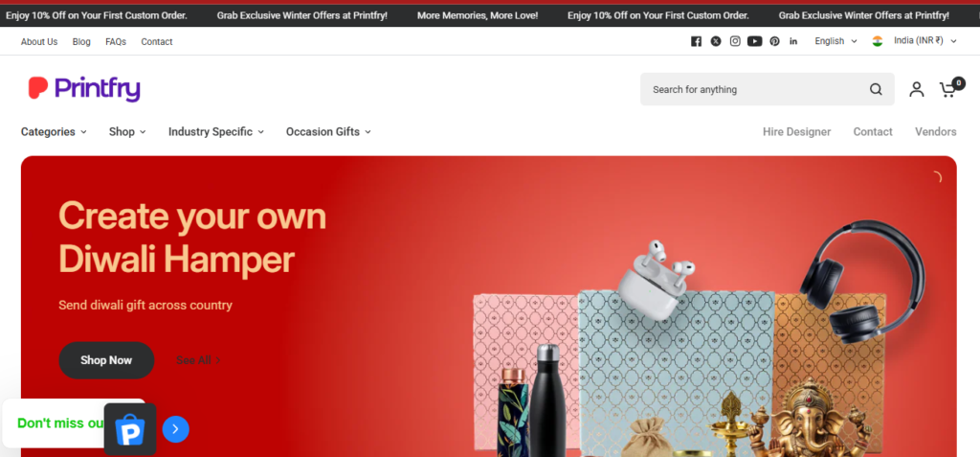Open the YouTube social icon
Image resolution: width=980 pixels, height=457 pixels.
click(x=755, y=41)
